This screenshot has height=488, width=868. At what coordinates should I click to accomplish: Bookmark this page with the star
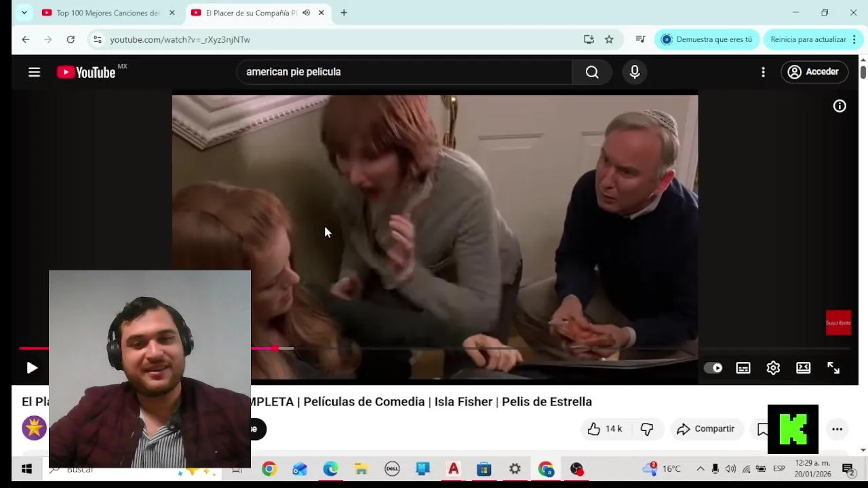pos(609,39)
